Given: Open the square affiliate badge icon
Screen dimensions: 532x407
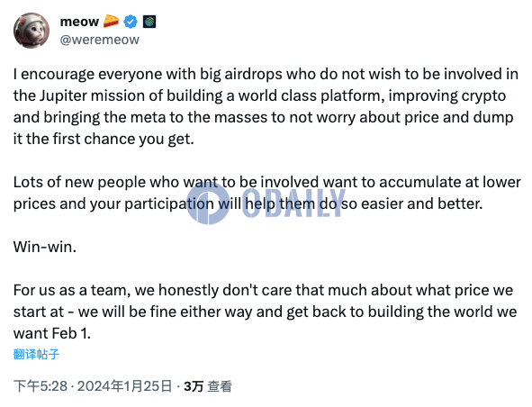Looking at the screenshot, I should click(149, 22).
